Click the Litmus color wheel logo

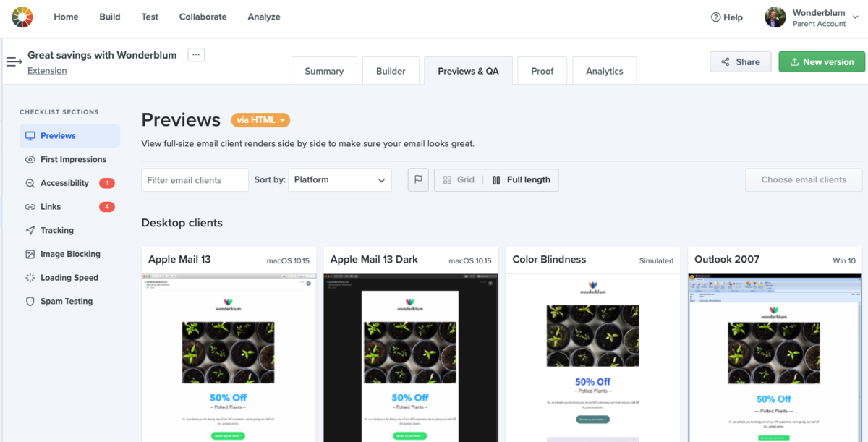pos(22,17)
